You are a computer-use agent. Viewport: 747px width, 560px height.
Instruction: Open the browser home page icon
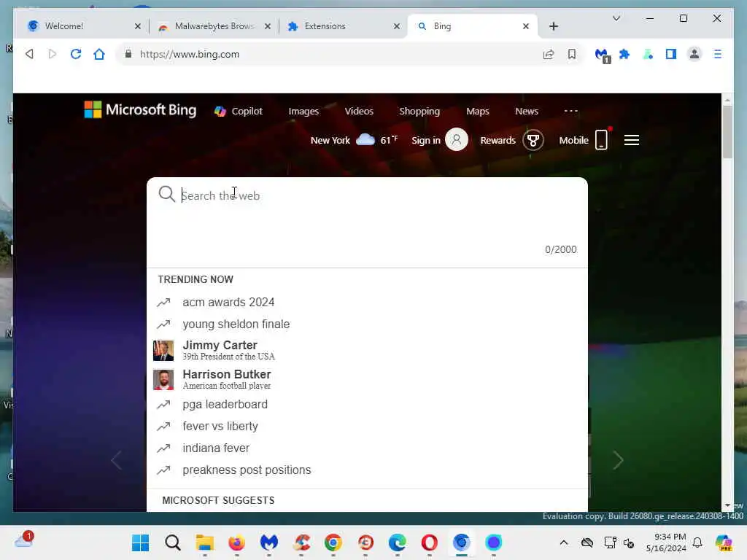coord(99,54)
